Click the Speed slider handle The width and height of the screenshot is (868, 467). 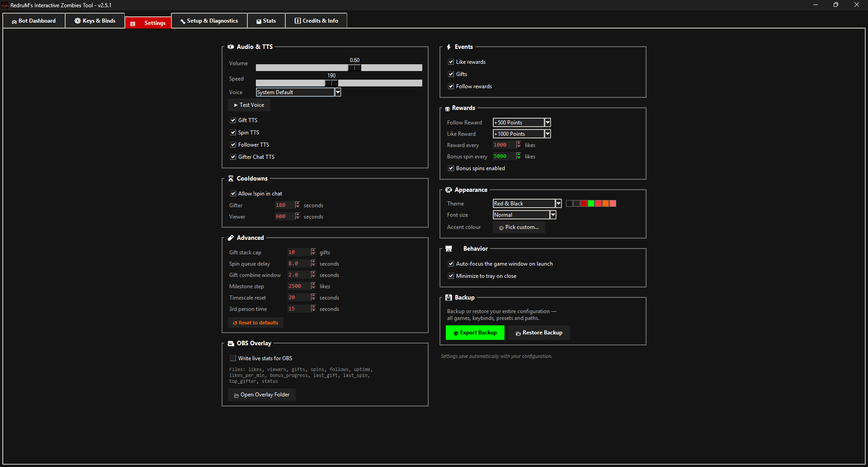pyautogui.click(x=331, y=83)
